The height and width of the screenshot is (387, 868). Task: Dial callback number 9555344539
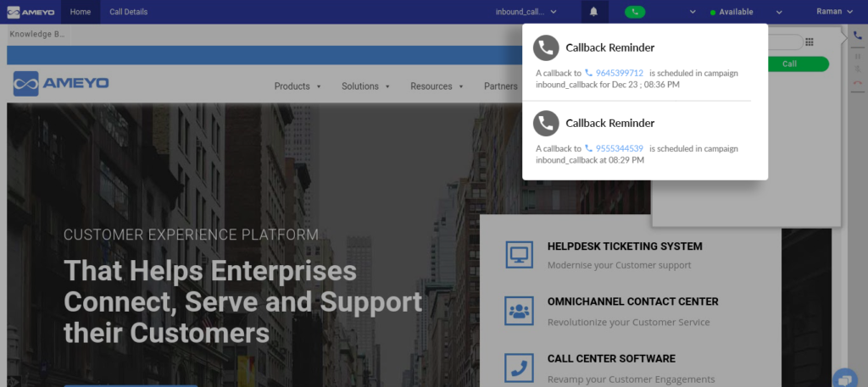(620, 148)
